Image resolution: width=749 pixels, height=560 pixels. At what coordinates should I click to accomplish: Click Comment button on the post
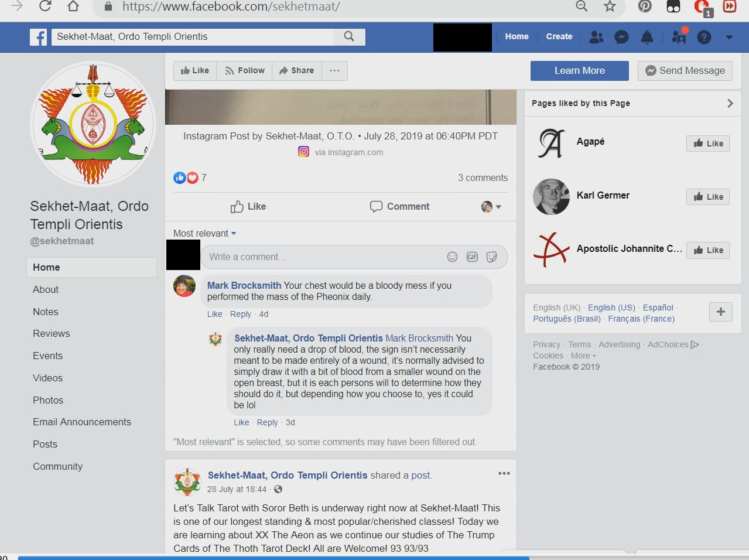point(399,206)
